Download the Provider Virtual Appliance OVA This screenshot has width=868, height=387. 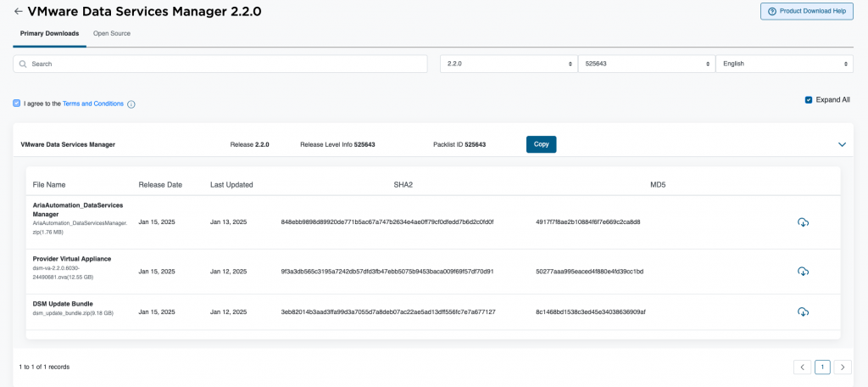click(803, 271)
